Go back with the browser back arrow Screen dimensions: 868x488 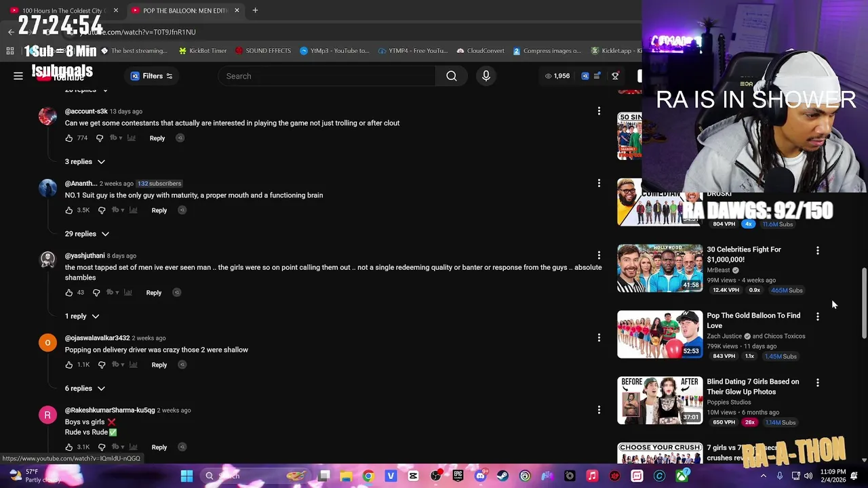[x=11, y=32]
